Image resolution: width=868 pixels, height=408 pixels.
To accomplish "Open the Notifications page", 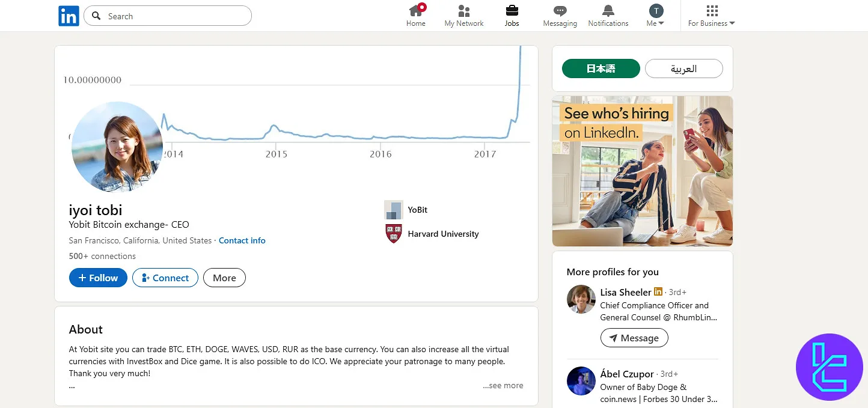I will 608,16.
